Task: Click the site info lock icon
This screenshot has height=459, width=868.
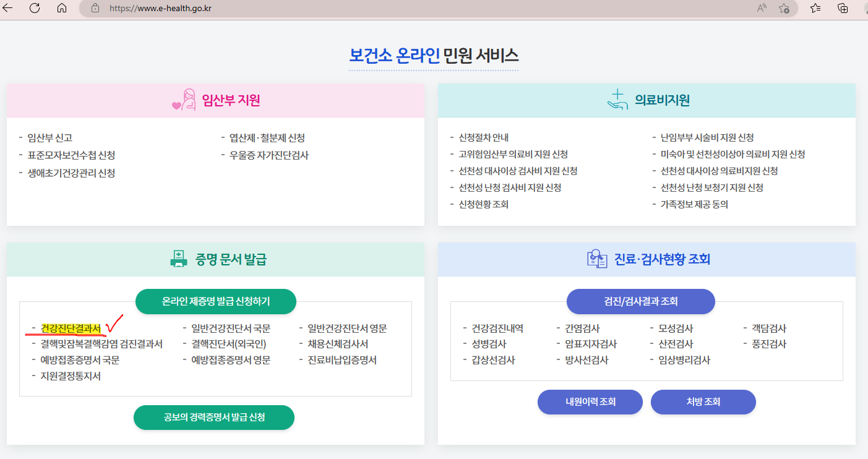Action: point(95,9)
